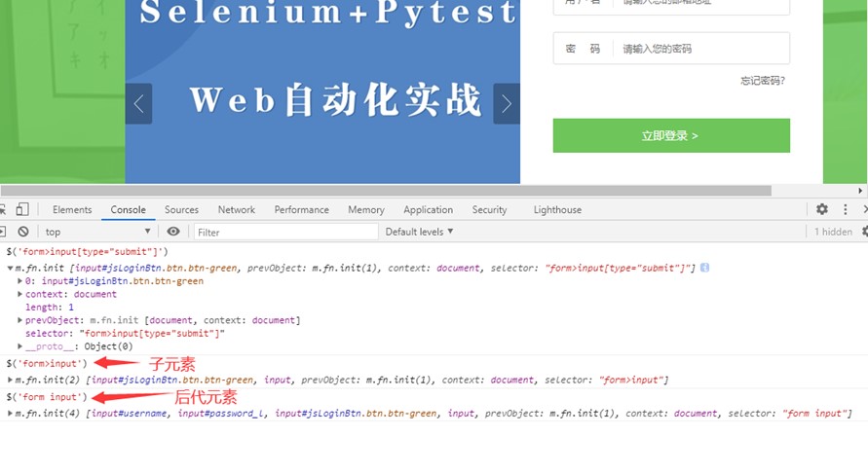Toggle the live expression eye icon
The width and height of the screenshot is (868, 472).
coord(173,231)
